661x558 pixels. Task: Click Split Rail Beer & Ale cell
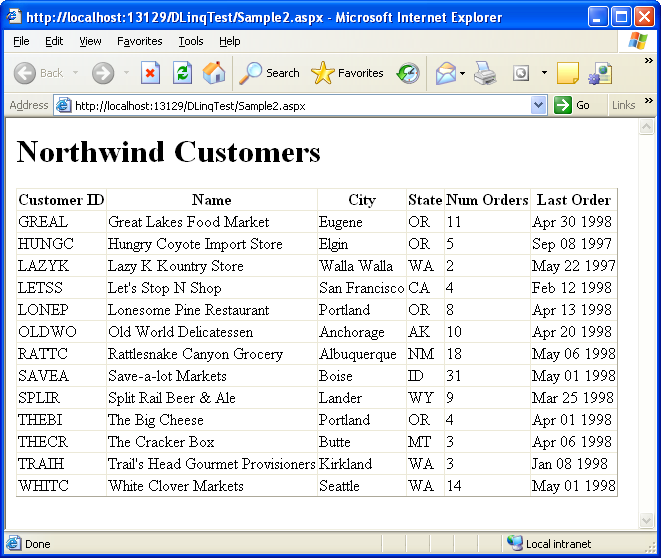click(x=212, y=397)
